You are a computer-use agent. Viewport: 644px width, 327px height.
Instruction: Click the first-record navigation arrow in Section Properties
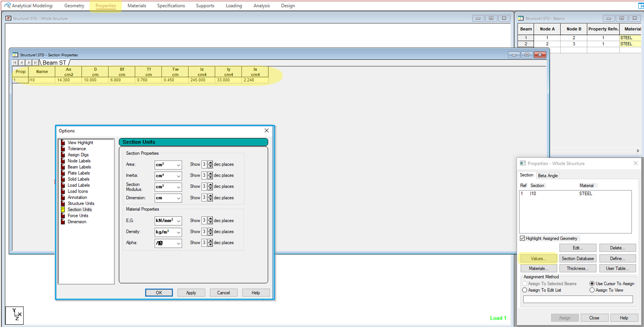15,63
